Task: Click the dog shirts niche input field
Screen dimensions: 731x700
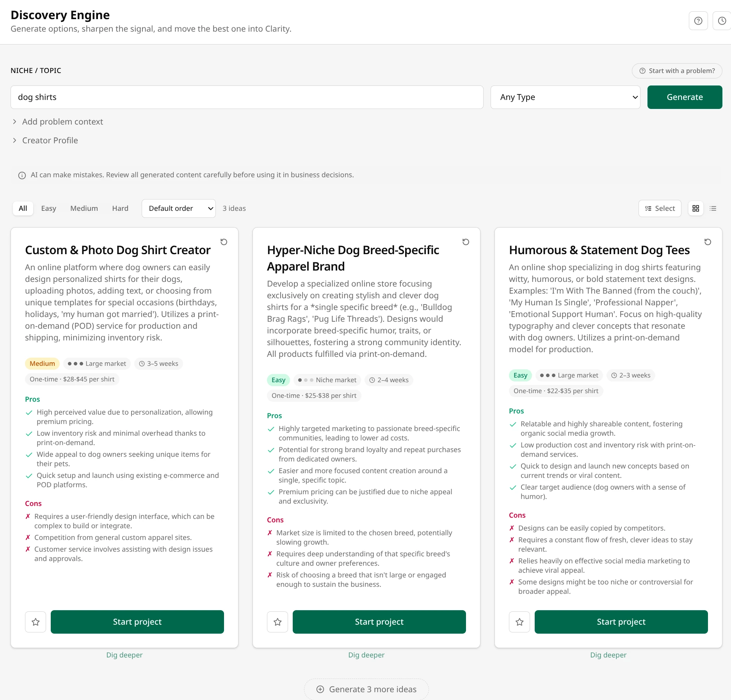Action: [247, 97]
